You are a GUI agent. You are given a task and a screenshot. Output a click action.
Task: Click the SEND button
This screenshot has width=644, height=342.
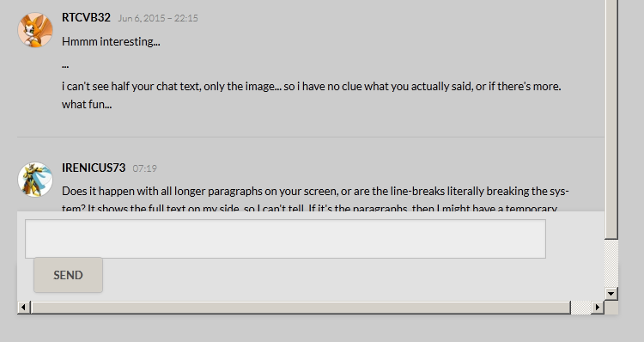pyautogui.click(x=68, y=275)
